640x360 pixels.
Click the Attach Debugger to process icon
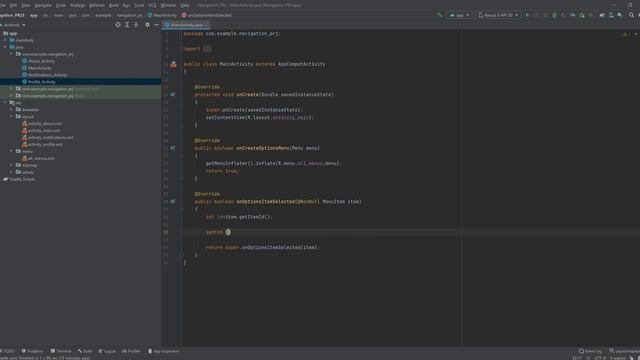(x=582, y=15)
